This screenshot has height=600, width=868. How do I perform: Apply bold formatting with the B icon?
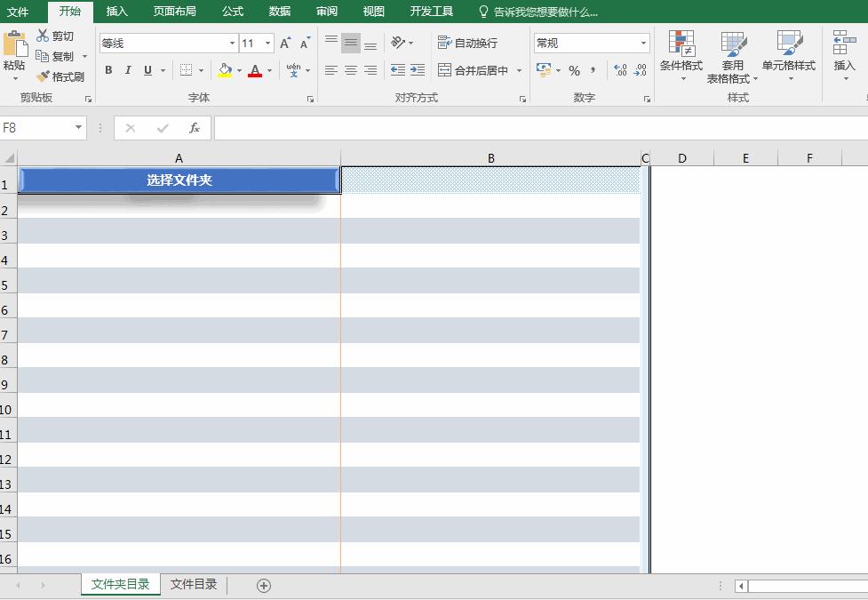coord(108,69)
